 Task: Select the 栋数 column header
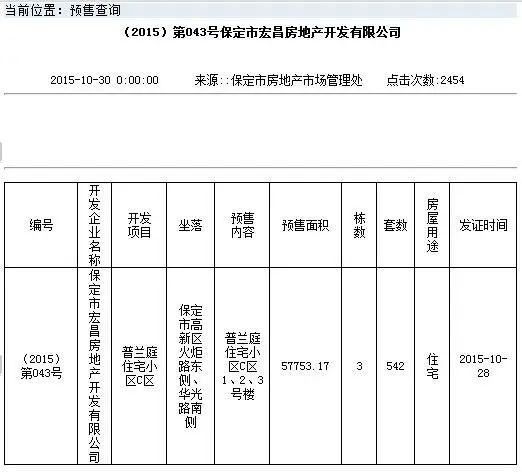click(359, 225)
